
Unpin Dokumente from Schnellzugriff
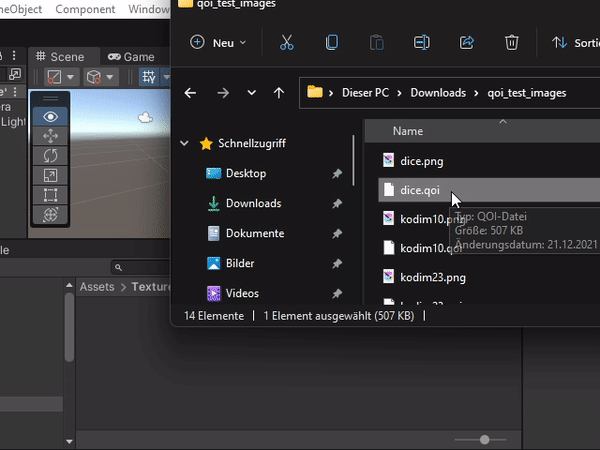point(337,233)
